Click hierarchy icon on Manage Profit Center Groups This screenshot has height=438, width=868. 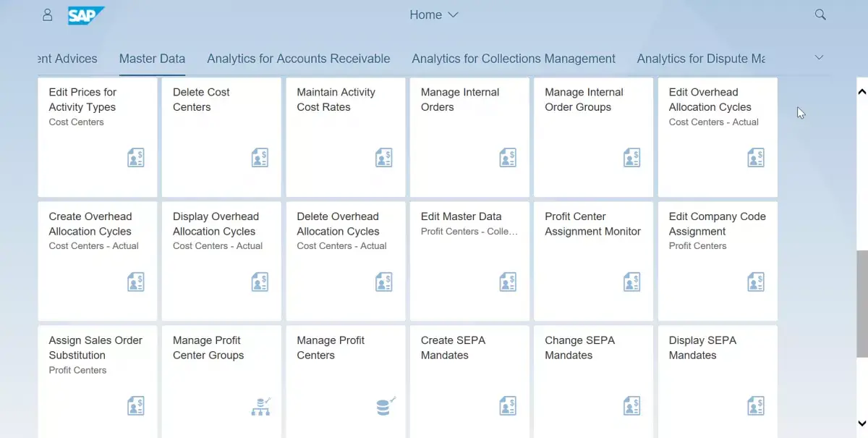[x=260, y=406]
